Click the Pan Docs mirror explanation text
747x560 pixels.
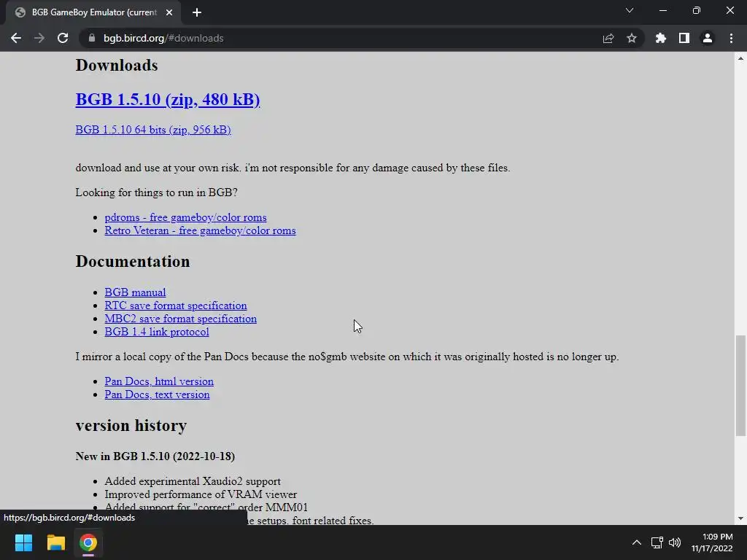point(347,356)
